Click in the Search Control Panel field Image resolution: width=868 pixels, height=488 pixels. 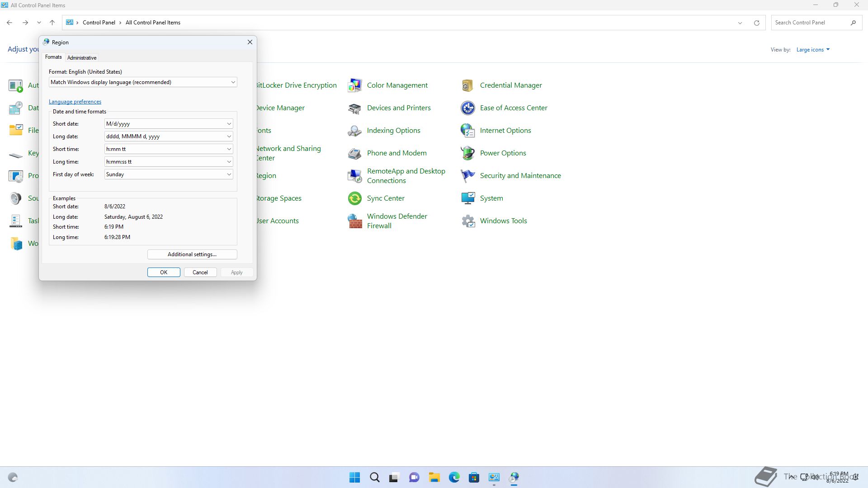click(809, 23)
